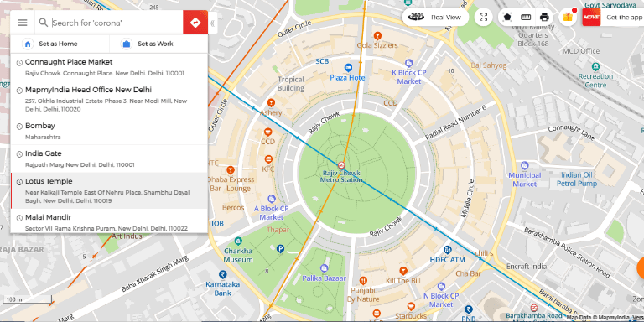Click the Plaza Hotel map marker

click(348, 68)
